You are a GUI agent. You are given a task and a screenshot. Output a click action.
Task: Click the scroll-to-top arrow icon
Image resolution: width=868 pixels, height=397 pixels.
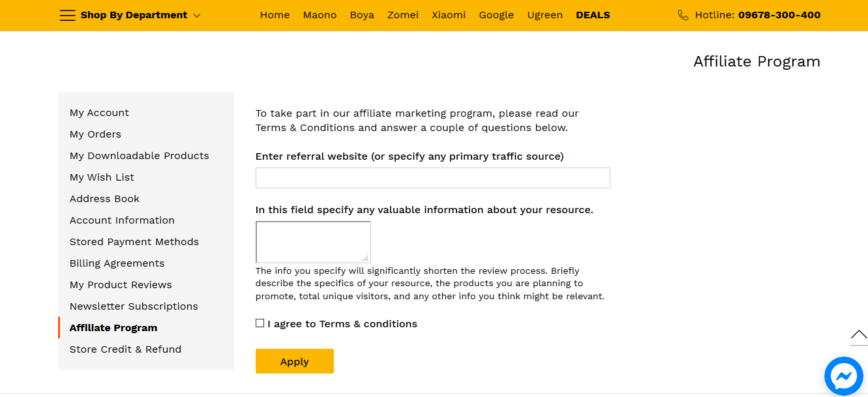pos(859,335)
